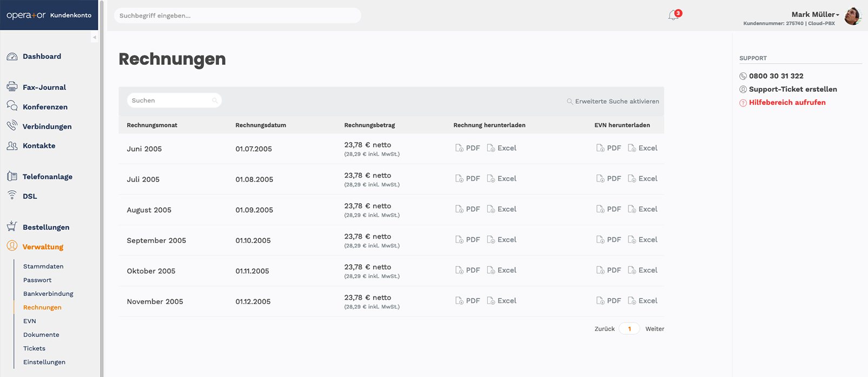The width and height of the screenshot is (868, 377).
Task: Click the Dashboard speedometer icon
Action: coord(12,56)
